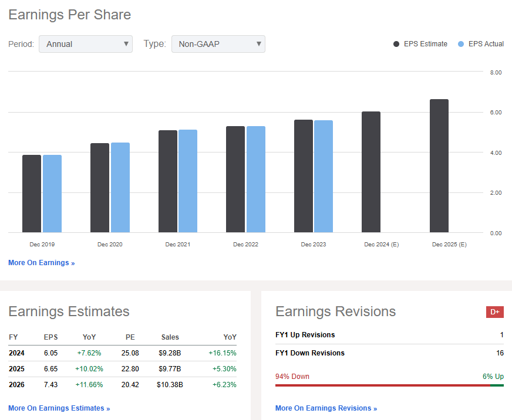This screenshot has height=420, width=512.
Task: Click the Dec 2023 EPS Actual bar
Action: point(324,176)
